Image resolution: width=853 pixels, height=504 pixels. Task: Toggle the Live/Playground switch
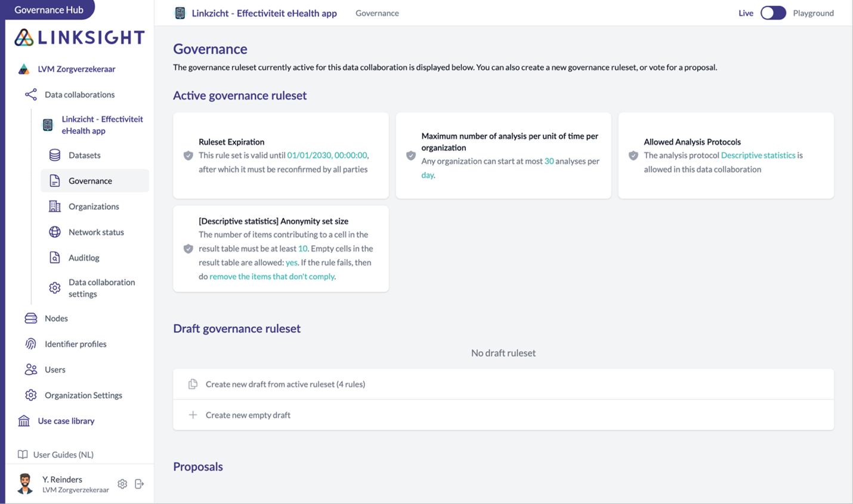click(772, 13)
